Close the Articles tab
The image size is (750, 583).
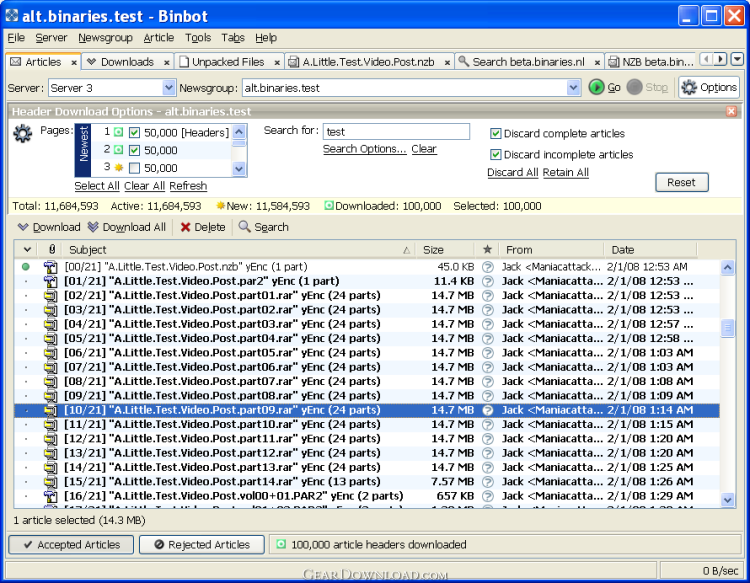[x=74, y=62]
